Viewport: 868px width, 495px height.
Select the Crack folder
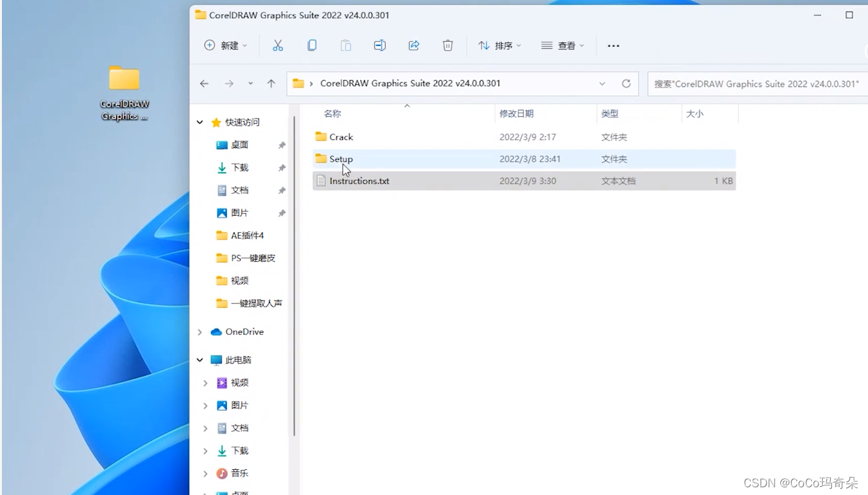[x=524, y=137]
